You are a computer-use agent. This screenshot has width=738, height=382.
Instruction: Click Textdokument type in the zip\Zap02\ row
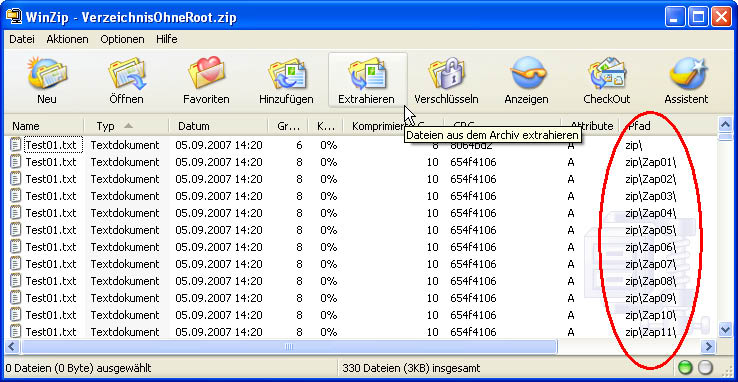pyautogui.click(x=125, y=179)
